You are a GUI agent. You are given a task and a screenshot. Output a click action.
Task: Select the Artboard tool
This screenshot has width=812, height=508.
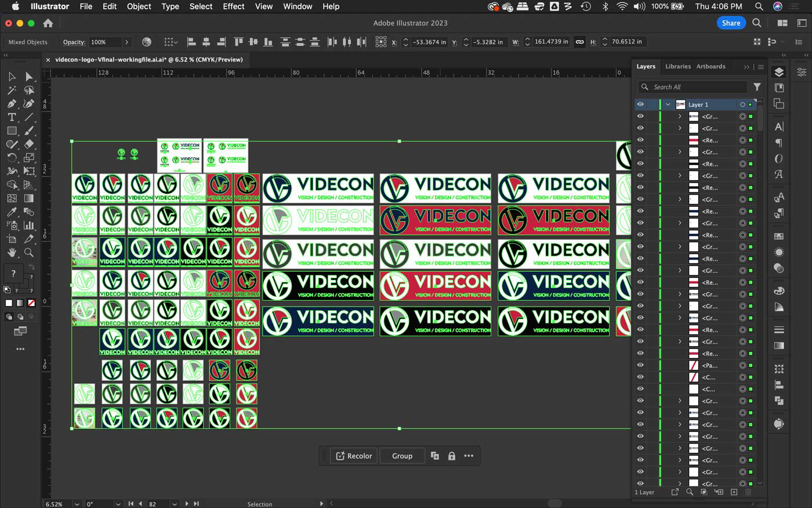coord(12,239)
